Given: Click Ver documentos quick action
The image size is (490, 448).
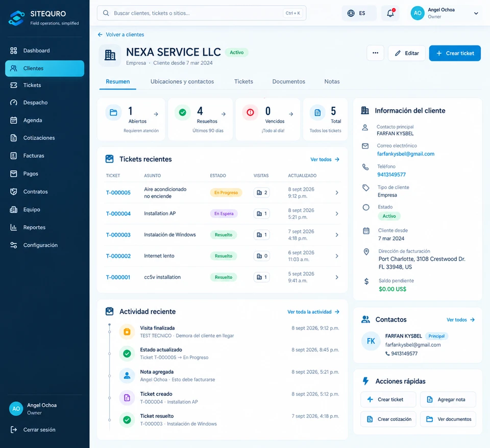Looking at the screenshot, I should (448, 419).
